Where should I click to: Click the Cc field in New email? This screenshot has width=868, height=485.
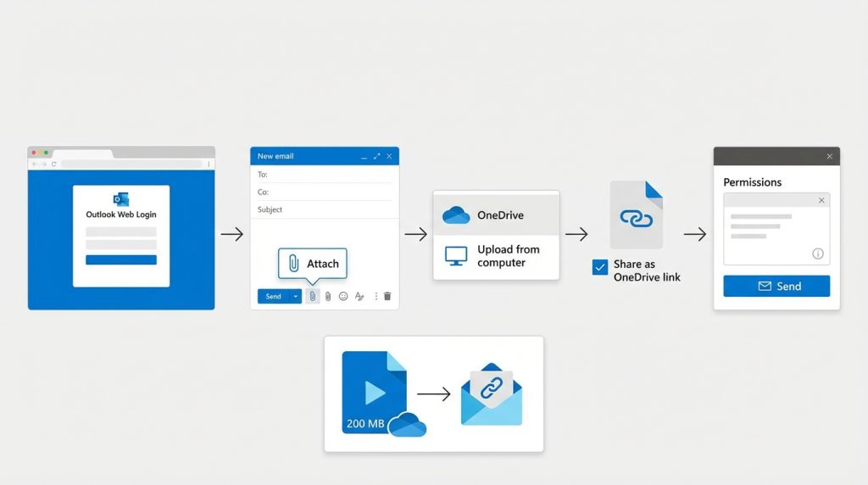click(x=325, y=192)
